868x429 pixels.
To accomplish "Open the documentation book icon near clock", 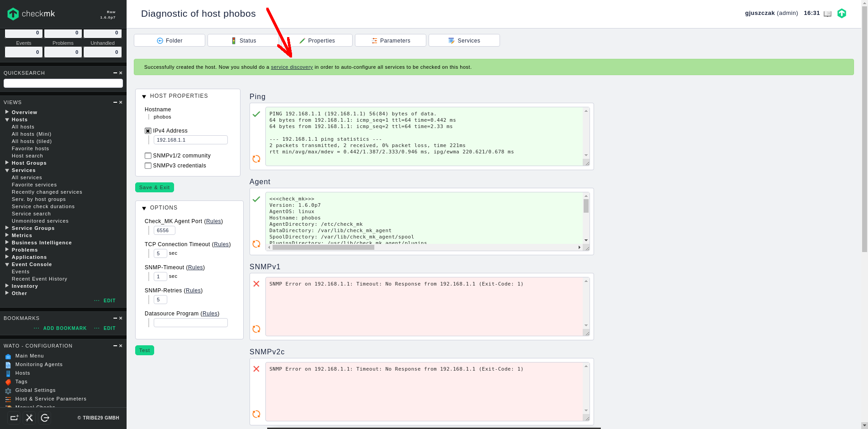I will 827,14.
